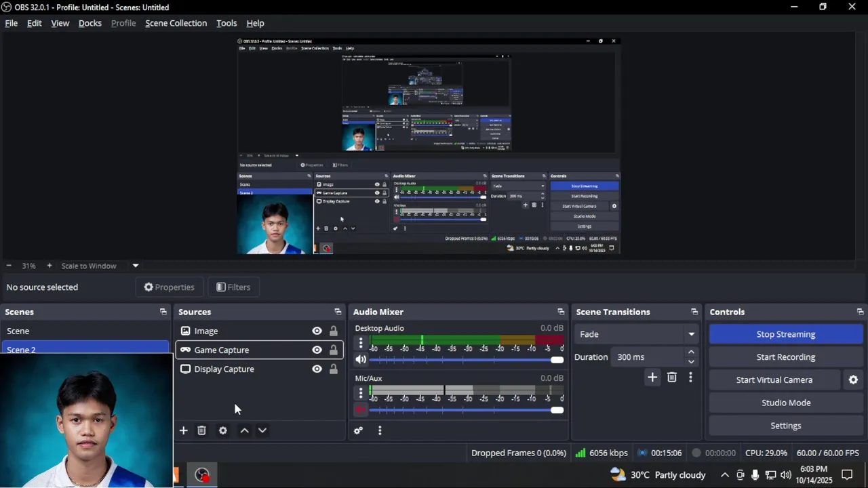Hide the Game Capture source

click(317, 350)
